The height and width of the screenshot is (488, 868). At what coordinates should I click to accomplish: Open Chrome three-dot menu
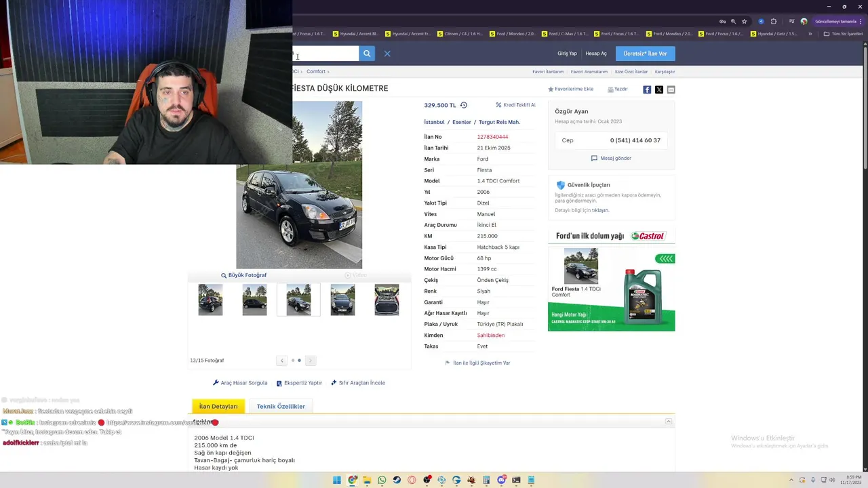tap(861, 22)
